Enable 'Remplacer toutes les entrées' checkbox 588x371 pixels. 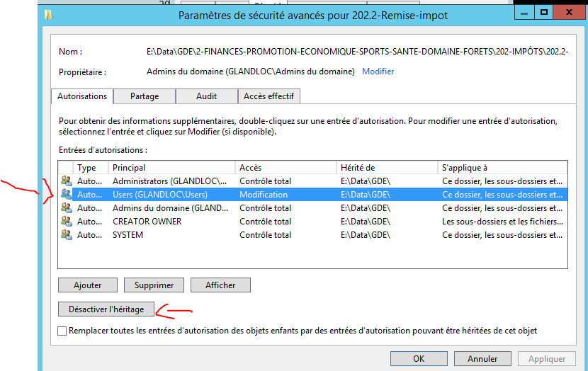(62, 331)
